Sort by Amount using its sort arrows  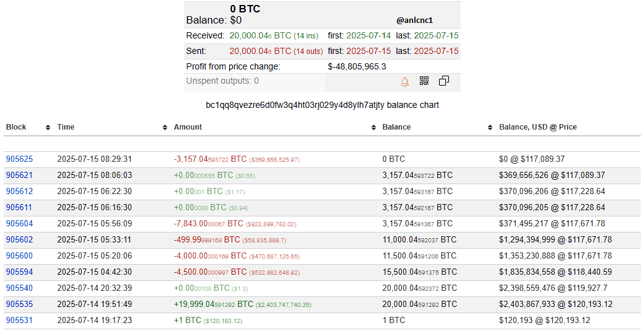(x=373, y=127)
